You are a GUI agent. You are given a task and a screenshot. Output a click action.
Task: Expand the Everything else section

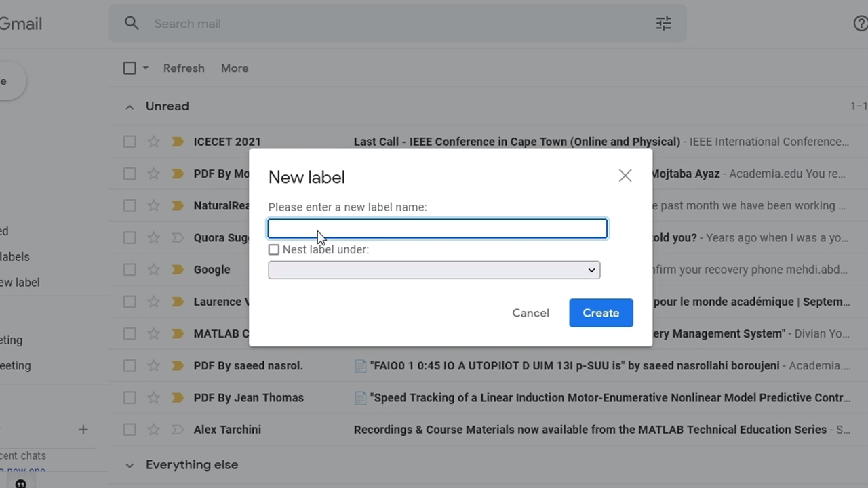pyautogui.click(x=130, y=466)
